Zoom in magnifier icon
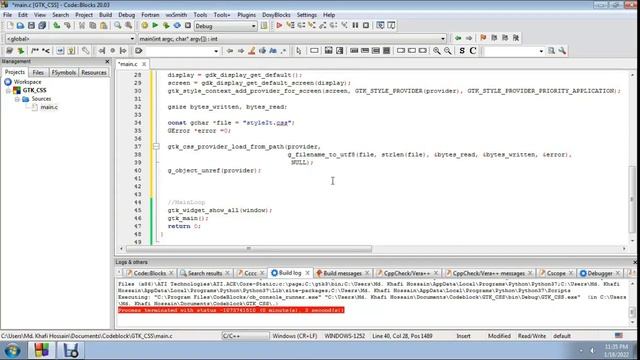 [437, 51]
